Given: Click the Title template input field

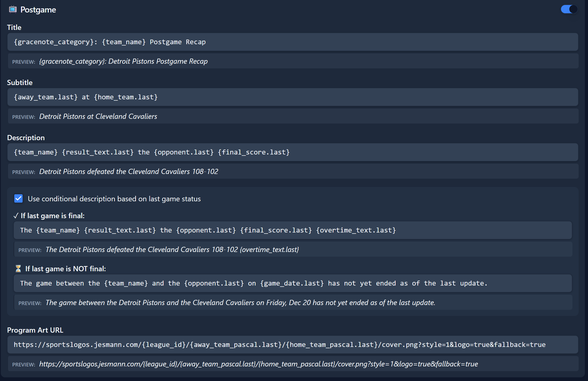Looking at the screenshot, I should click(293, 42).
